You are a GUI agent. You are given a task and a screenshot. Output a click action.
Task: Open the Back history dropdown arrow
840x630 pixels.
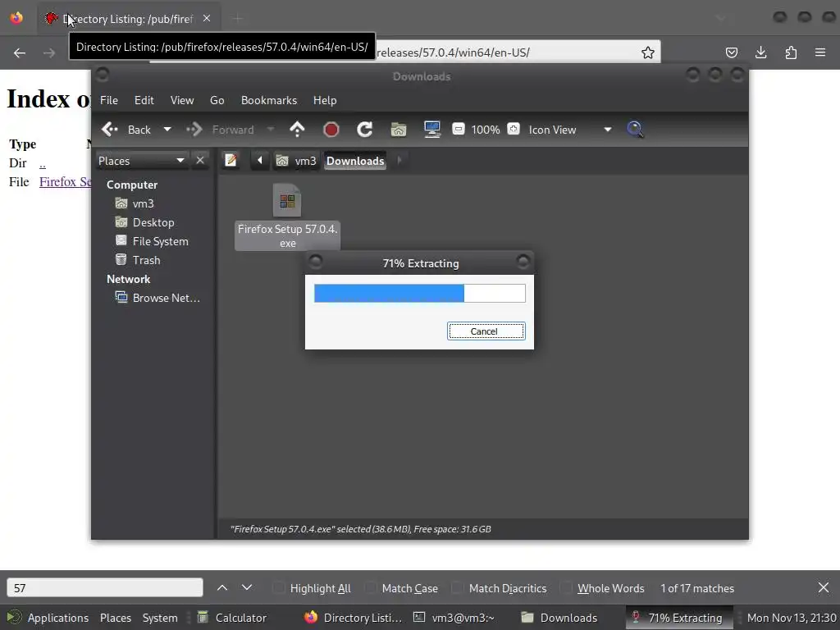[167, 130]
